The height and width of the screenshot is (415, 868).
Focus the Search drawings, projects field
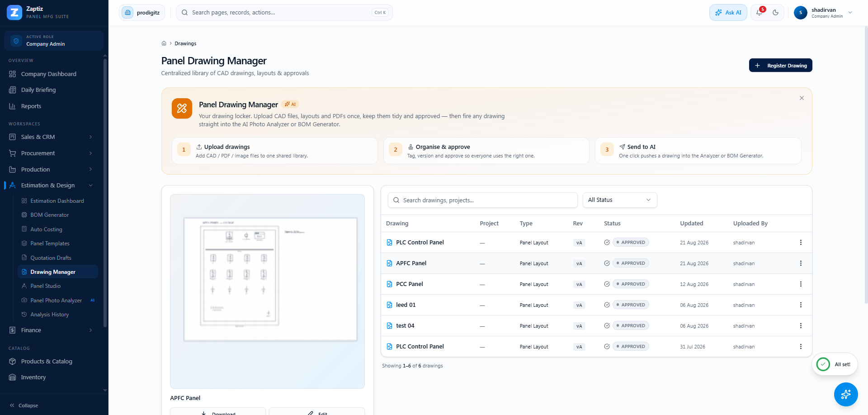click(x=483, y=200)
